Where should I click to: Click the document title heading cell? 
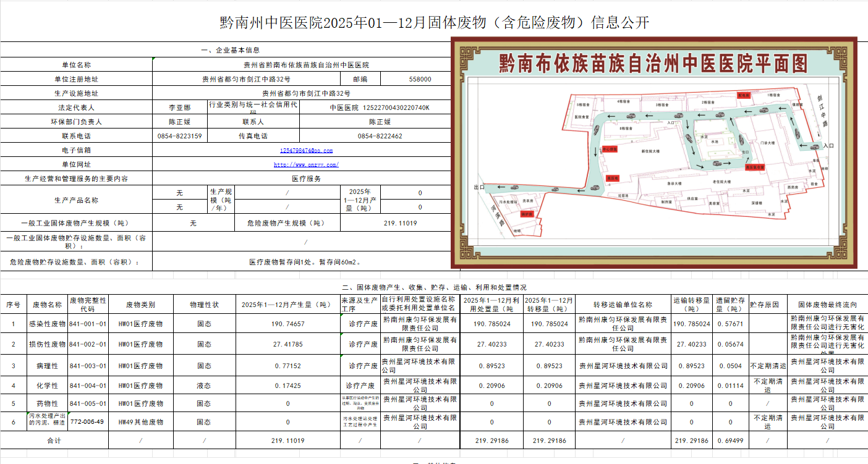(434, 23)
